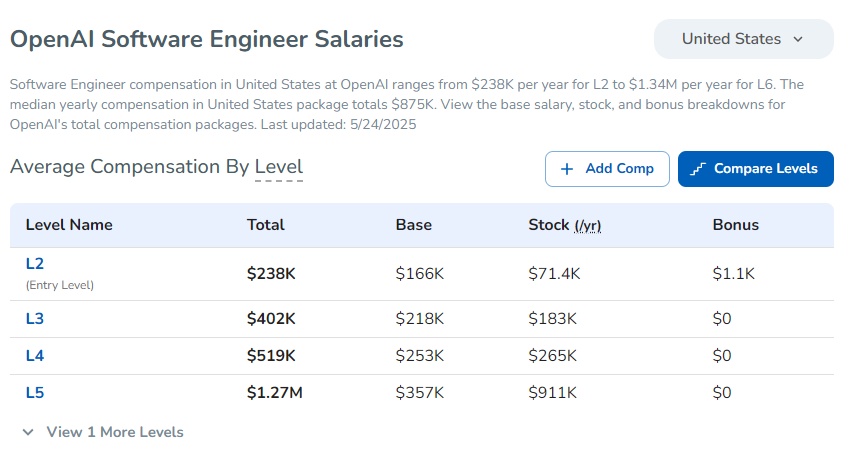
Task: Click the stairs icon on Compare Levels
Action: pyautogui.click(x=699, y=169)
